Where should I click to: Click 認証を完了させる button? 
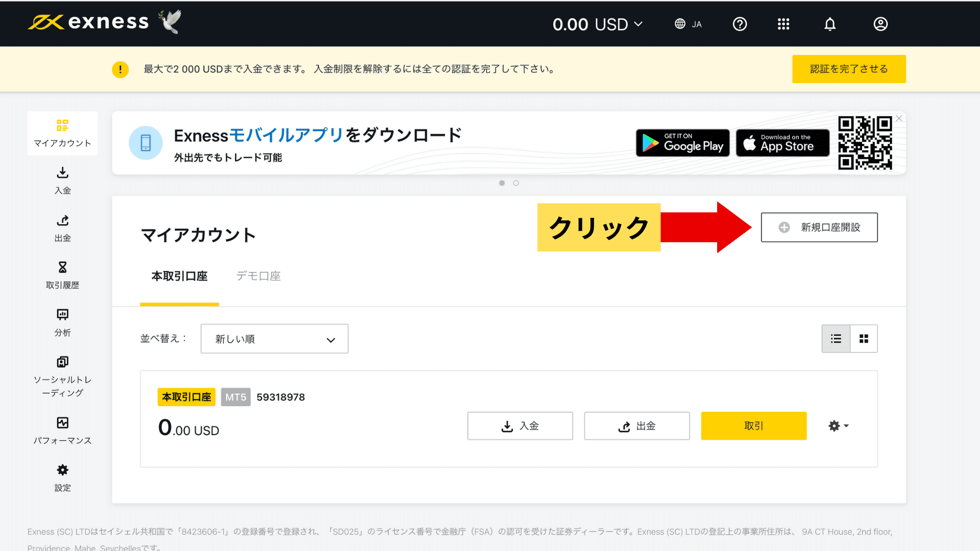(x=849, y=69)
